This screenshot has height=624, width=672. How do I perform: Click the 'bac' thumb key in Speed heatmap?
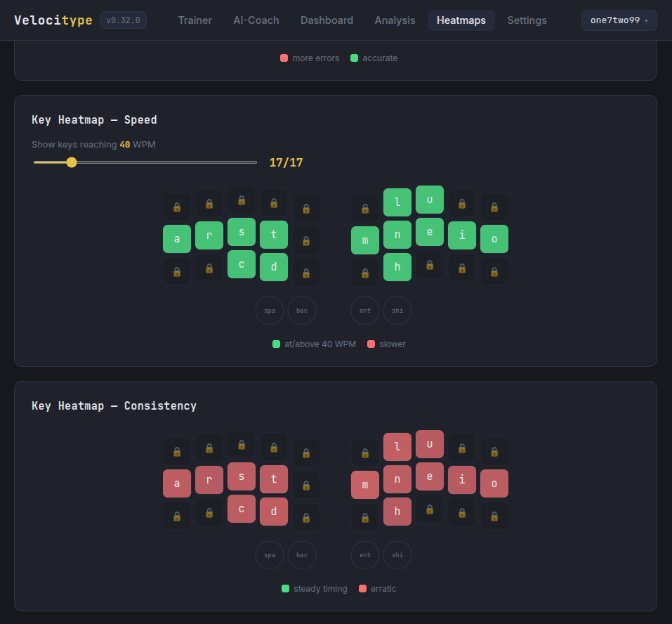pos(302,311)
